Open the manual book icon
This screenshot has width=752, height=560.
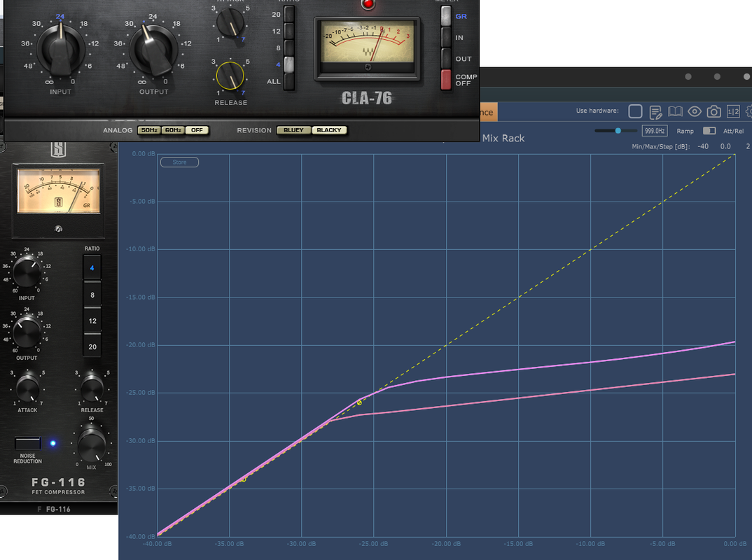click(x=675, y=111)
